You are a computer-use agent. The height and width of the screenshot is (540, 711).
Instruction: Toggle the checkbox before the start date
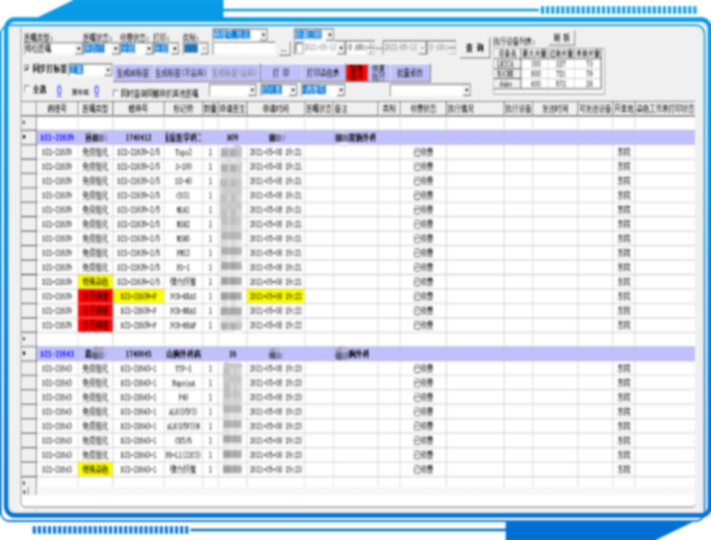click(298, 48)
